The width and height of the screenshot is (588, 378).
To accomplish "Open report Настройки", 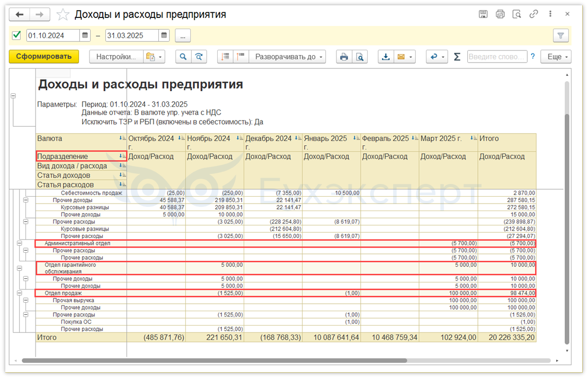I will (x=116, y=57).
